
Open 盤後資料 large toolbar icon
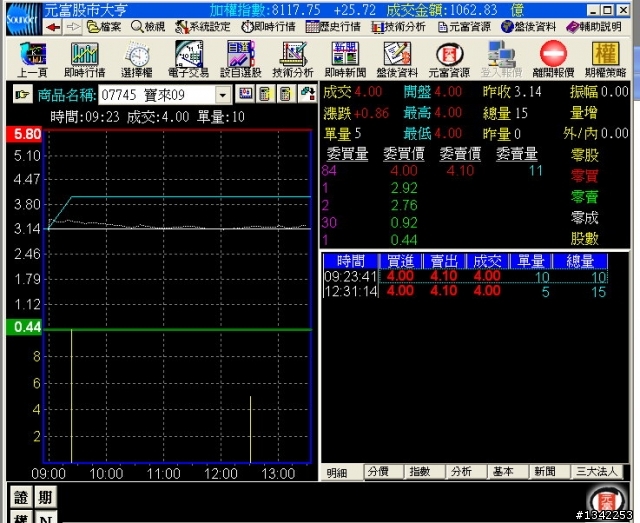[x=397, y=60]
